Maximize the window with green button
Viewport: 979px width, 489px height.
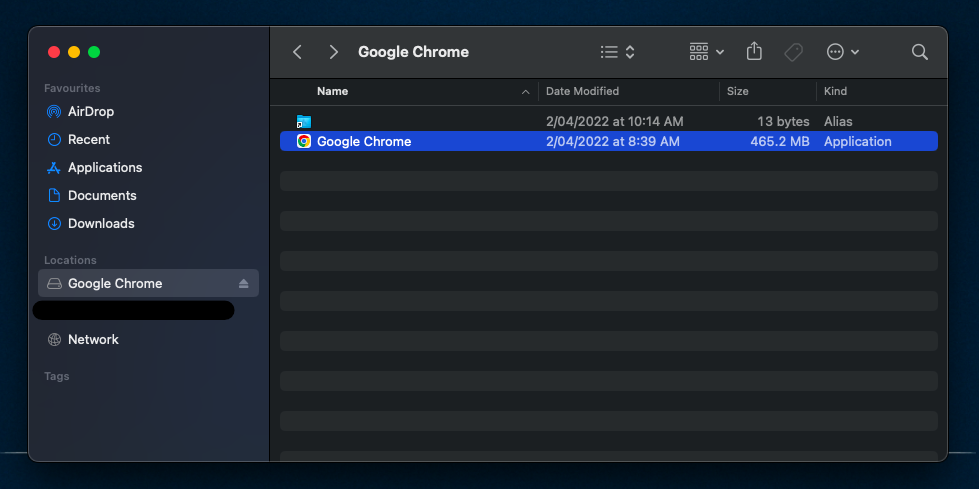click(x=94, y=52)
